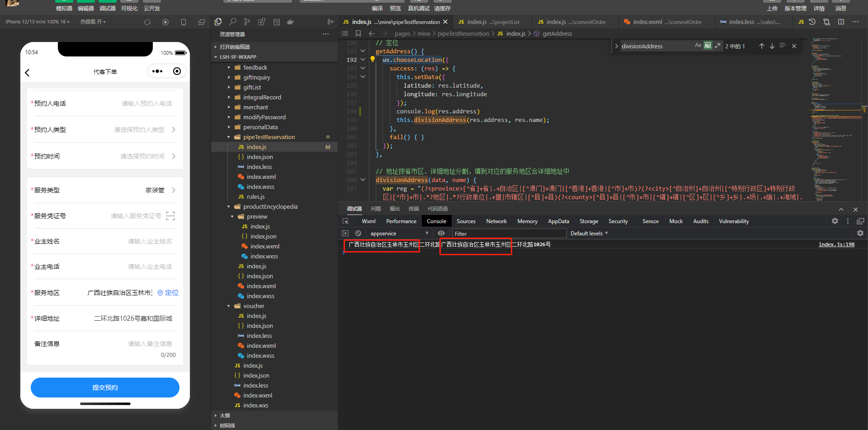Split the editor with the split icon

(841, 22)
